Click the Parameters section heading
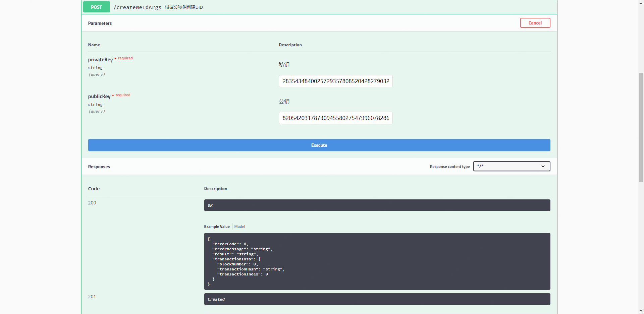Image resolution: width=644 pixels, height=314 pixels. [100, 23]
